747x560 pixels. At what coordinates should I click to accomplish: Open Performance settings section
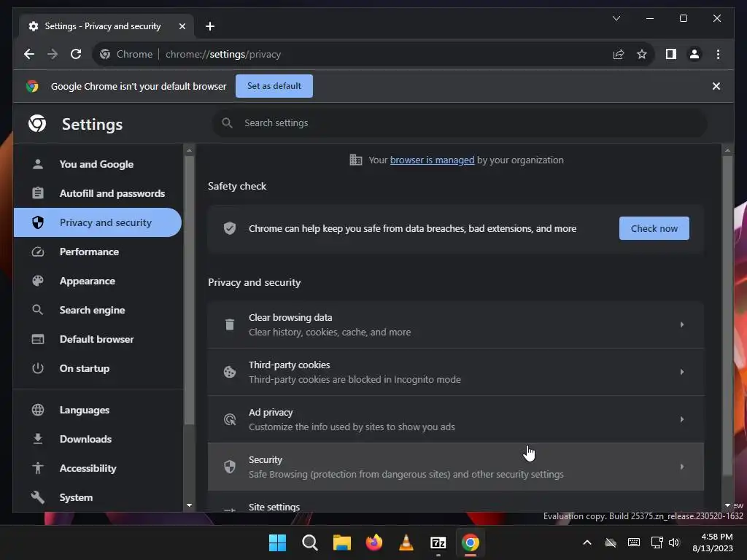point(98,252)
